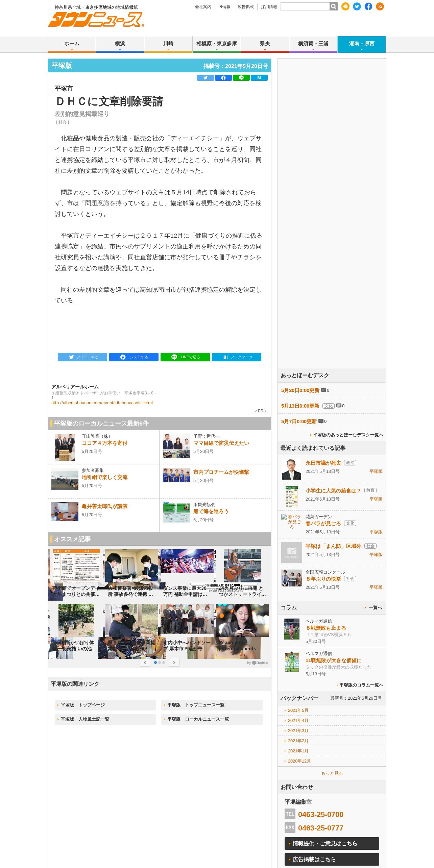The width and height of the screenshot is (434, 868).
Task: Open the Twitter icon in header
Action: tap(357, 6)
